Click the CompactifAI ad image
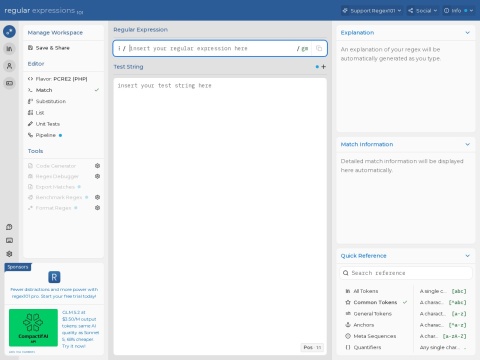480x360 pixels. (x=33, y=328)
